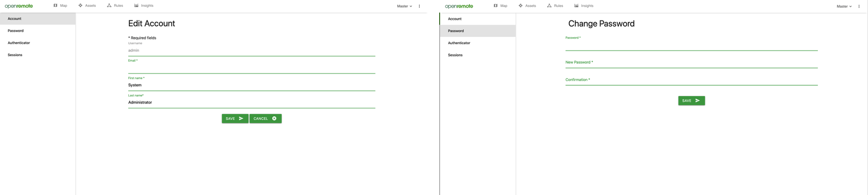This screenshot has width=868, height=195.
Task: Go to Password in the Edit Account page sidebar
Action: pyautogui.click(x=16, y=31)
